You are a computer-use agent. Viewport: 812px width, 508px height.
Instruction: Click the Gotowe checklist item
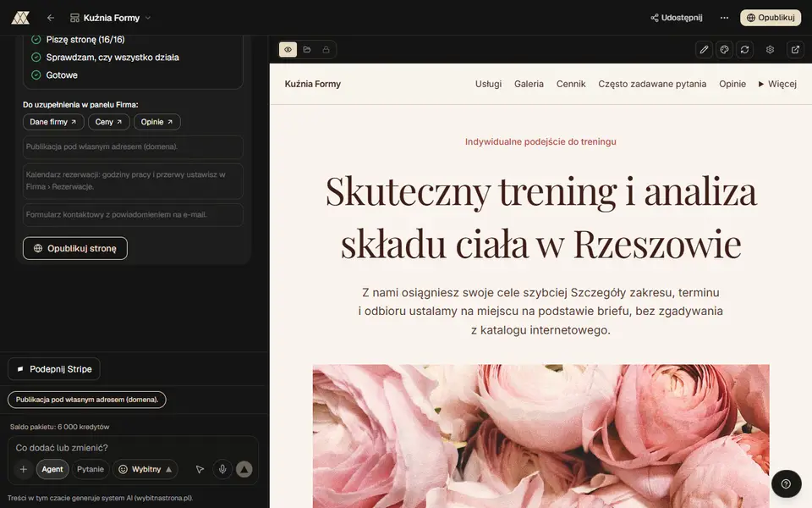click(x=62, y=75)
